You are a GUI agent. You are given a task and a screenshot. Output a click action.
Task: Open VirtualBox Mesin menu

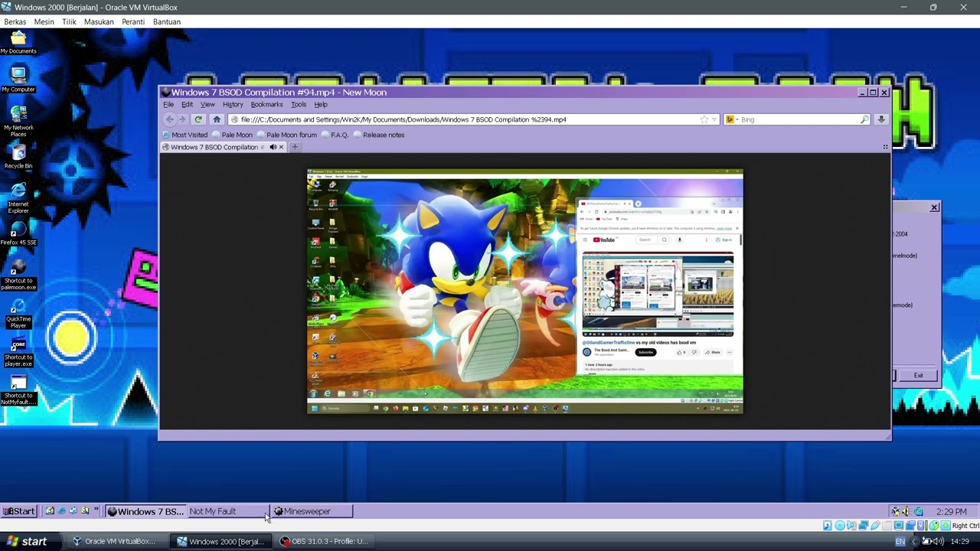pos(44,21)
